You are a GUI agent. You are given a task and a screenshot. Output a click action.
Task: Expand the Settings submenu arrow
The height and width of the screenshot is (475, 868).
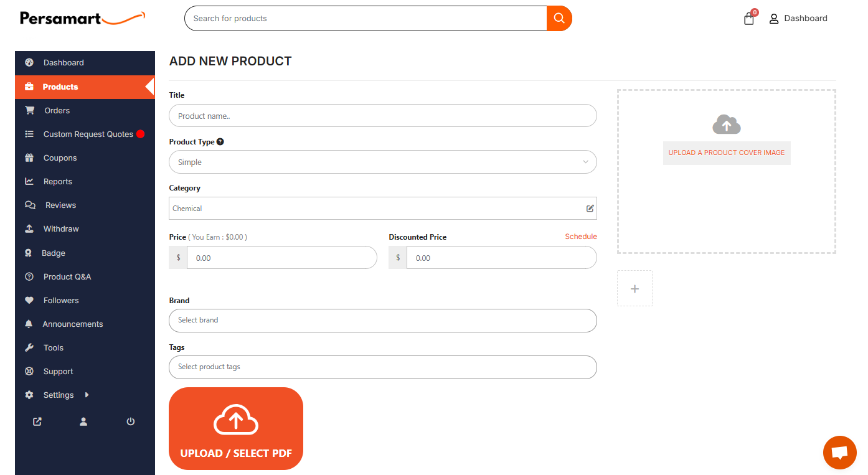87,395
